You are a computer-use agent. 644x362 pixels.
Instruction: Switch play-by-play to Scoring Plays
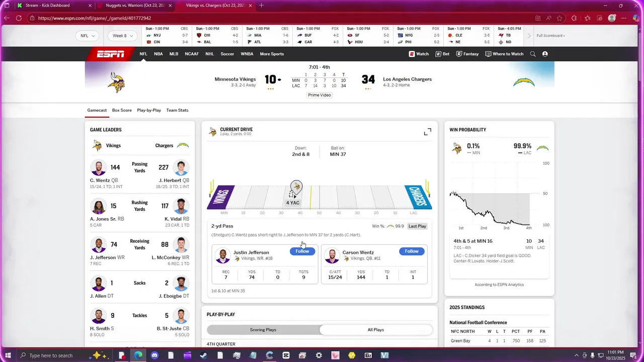pyautogui.click(x=263, y=330)
